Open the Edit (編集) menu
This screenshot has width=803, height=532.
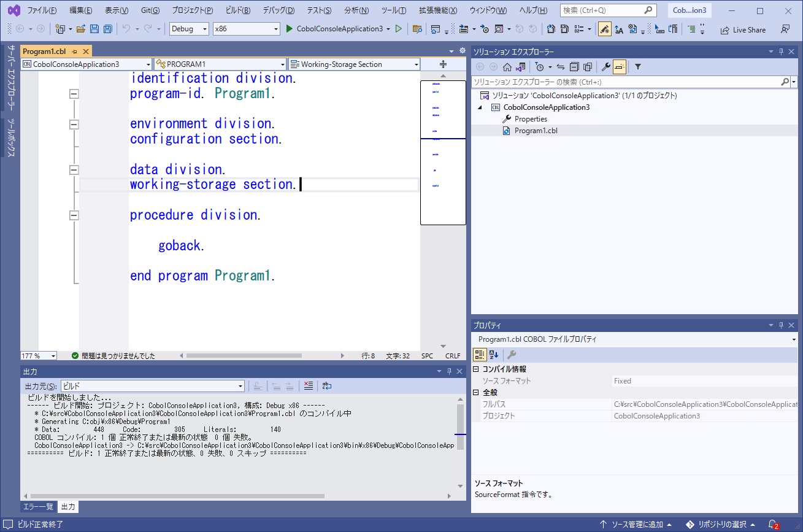click(81, 10)
